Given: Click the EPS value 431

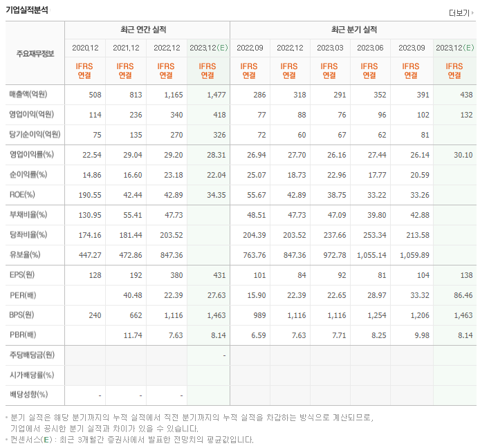Looking at the screenshot, I should tap(219, 275).
